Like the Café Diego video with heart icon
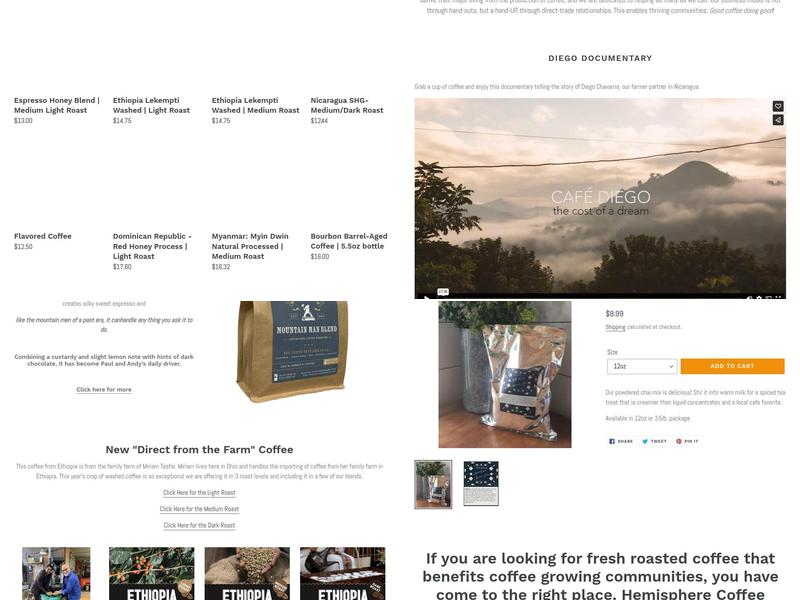 778,106
